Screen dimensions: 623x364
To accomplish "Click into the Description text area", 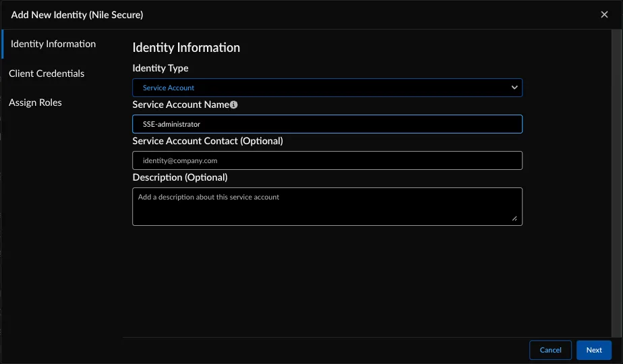I will tap(327, 207).
